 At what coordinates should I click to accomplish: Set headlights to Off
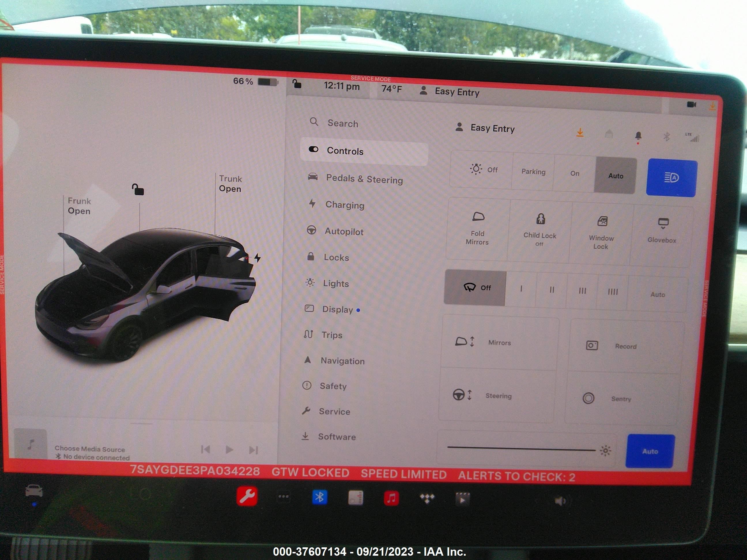pyautogui.click(x=482, y=169)
